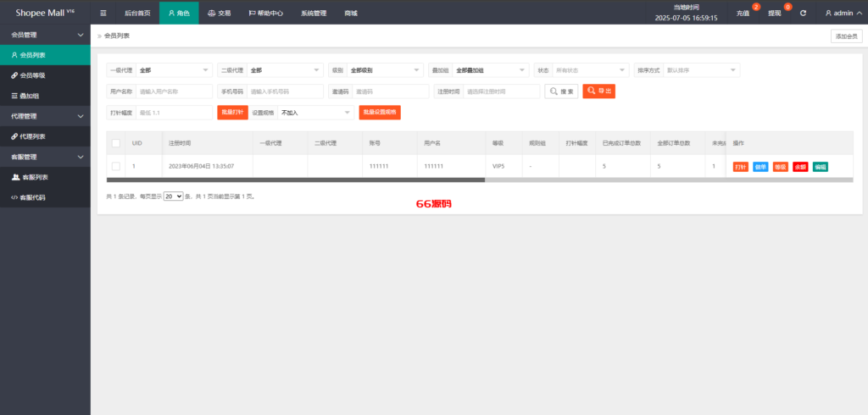Open the 叠加组 filter dropdown
The height and width of the screenshot is (415, 868).
point(491,70)
